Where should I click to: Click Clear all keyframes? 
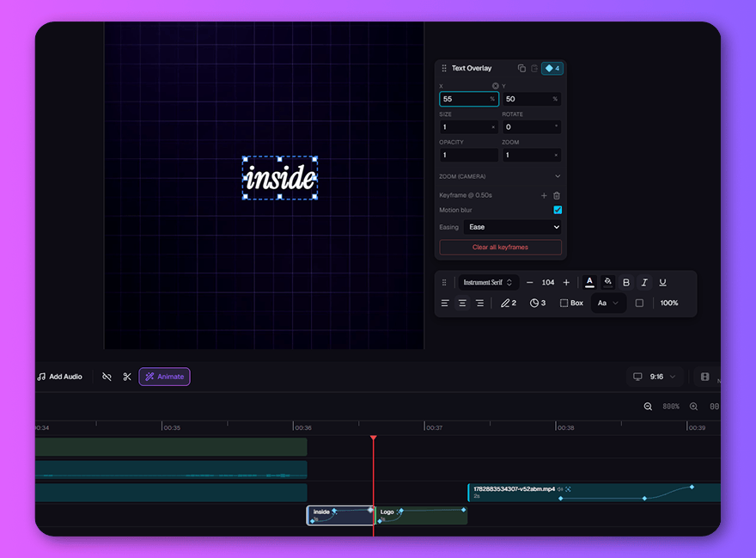pyautogui.click(x=500, y=247)
